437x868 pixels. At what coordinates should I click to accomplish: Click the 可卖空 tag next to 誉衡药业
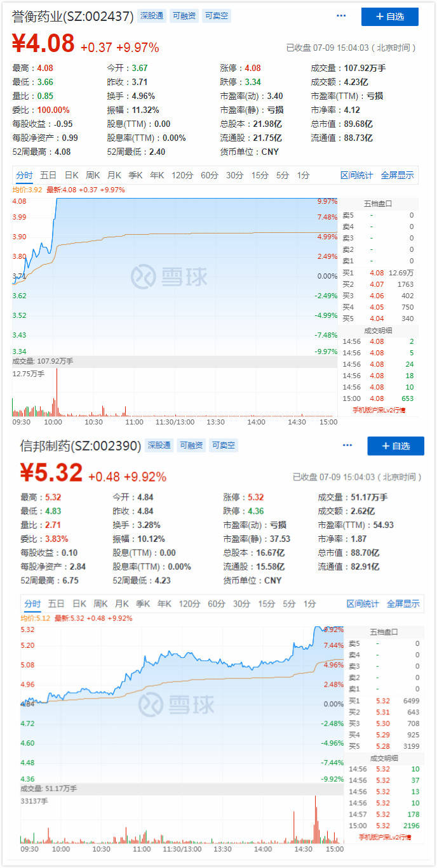click(217, 16)
